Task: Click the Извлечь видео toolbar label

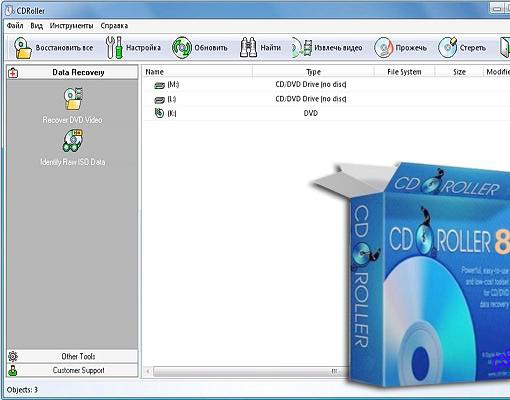Action: coord(338,48)
